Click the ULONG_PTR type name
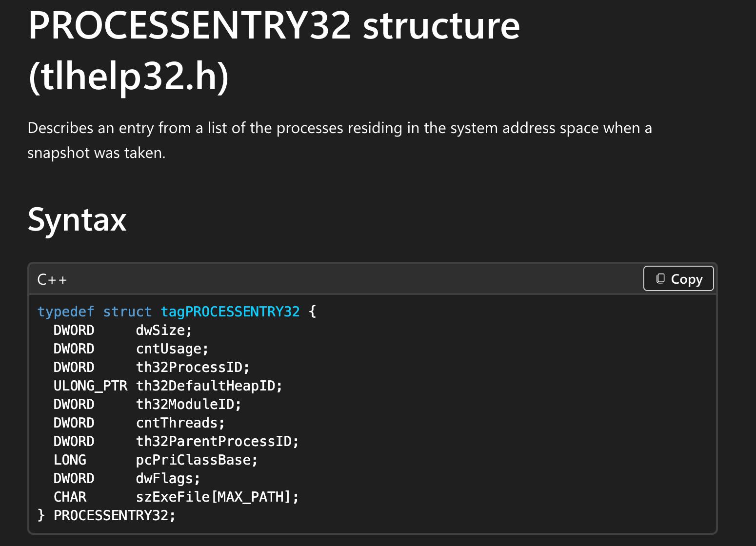Image resolution: width=756 pixels, height=546 pixels. [x=90, y=386]
